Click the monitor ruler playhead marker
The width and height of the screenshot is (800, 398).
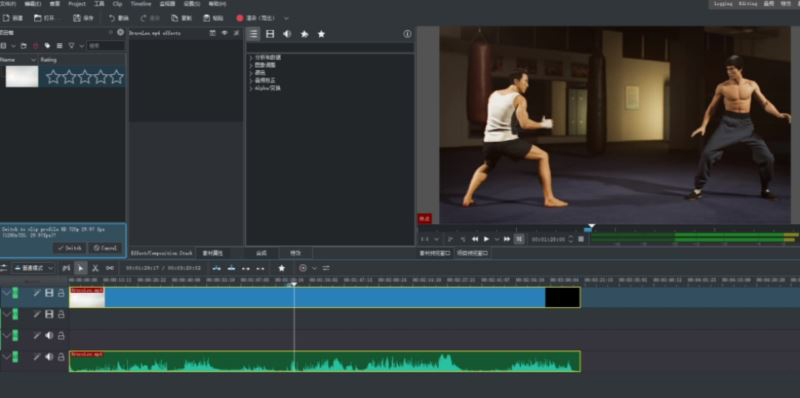[591, 226]
